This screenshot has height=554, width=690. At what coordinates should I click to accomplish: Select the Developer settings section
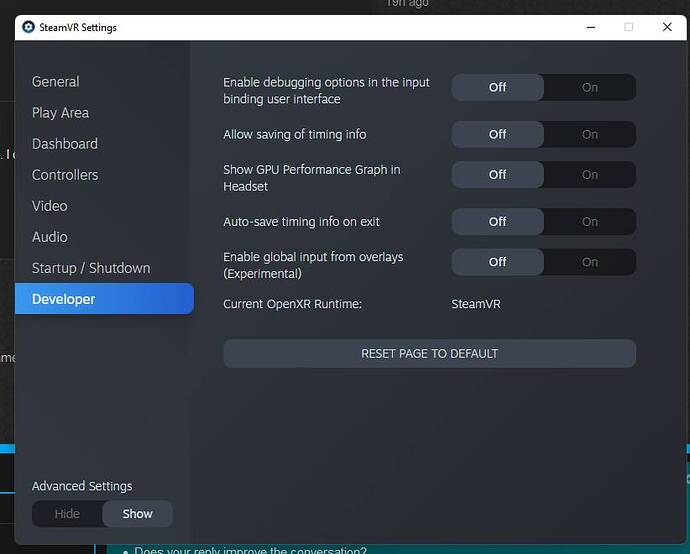click(104, 299)
